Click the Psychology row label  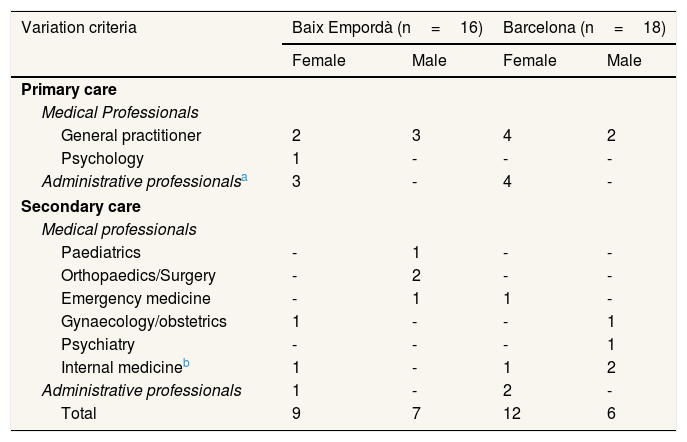[x=102, y=158]
